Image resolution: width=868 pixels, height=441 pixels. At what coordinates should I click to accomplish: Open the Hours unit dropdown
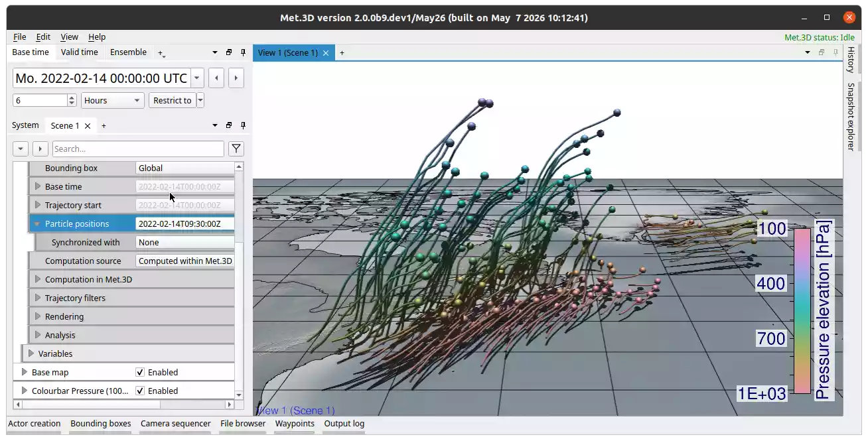(112, 101)
